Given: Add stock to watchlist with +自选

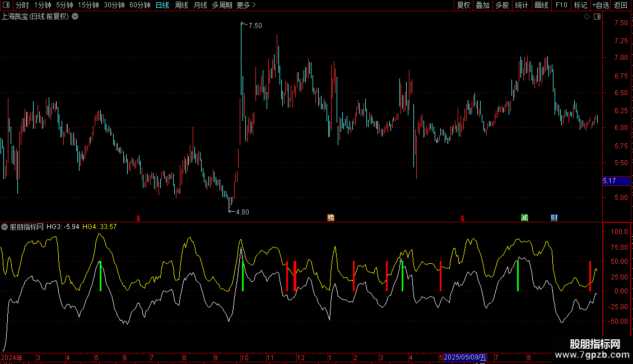Looking at the screenshot, I should coord(601,5).
